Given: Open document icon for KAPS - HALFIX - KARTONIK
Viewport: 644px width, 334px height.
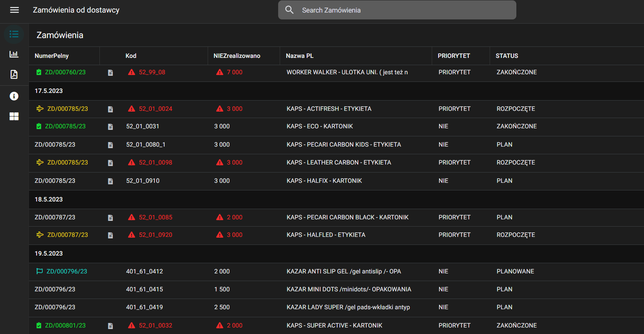Looking at the screenshot, I should (111, 181).
